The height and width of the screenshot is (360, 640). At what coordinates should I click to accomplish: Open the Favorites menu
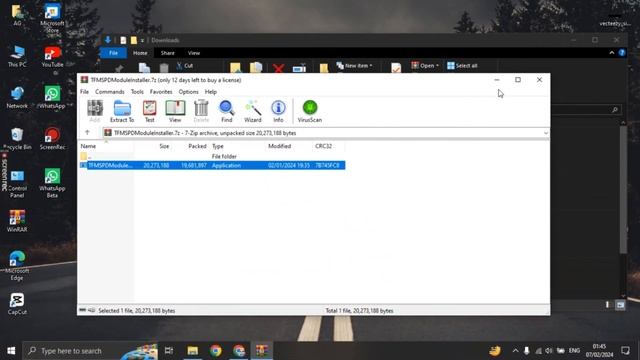point(161,92)
